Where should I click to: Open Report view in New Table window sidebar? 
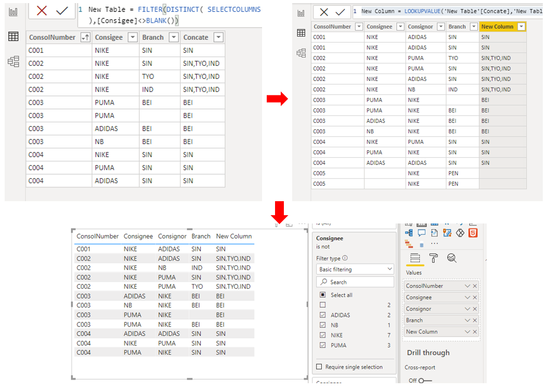pos(13,12)
